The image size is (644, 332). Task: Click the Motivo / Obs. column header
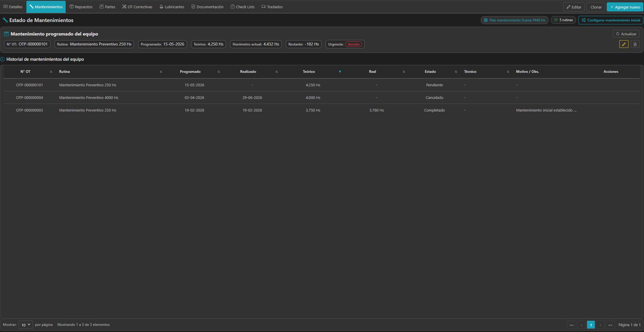(x=527, y=72)
